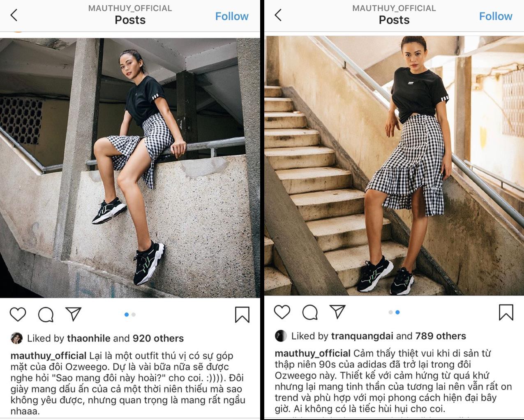Share the right post via paper plane
524x420 pixels.
338,312
